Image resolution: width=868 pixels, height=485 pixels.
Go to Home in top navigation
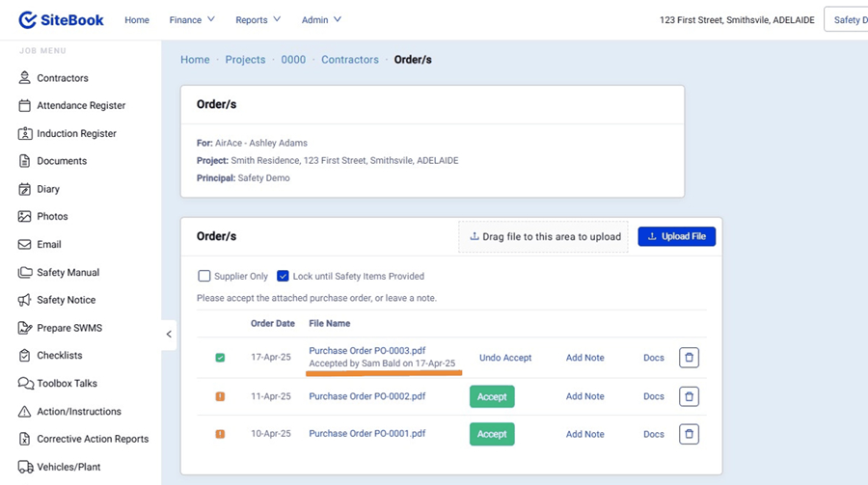(x=137, y=19)
